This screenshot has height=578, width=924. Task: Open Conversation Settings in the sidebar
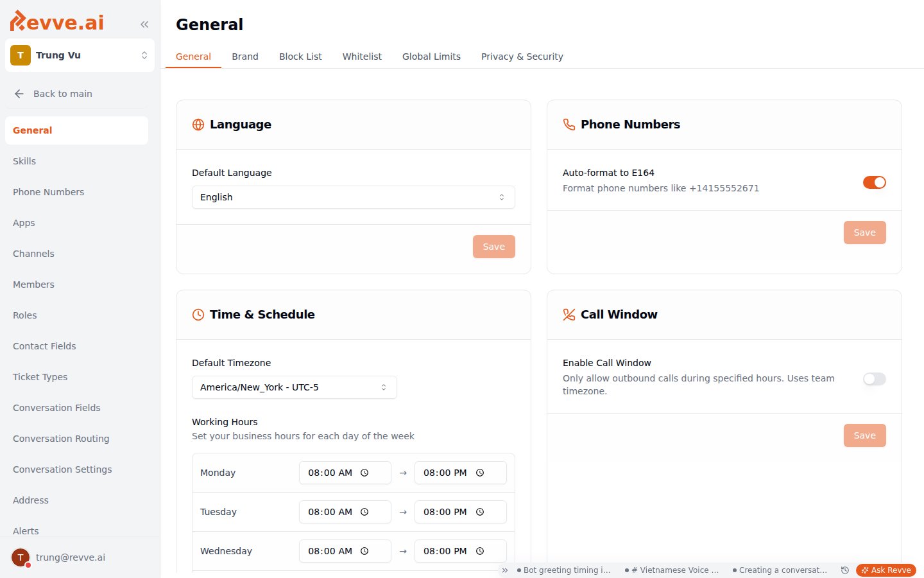click(76, 469)
